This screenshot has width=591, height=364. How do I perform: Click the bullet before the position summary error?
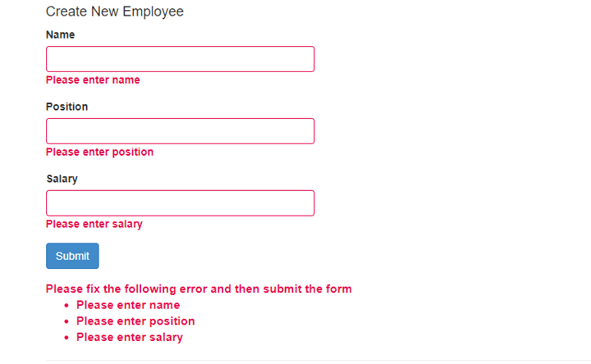pos(66,321)
